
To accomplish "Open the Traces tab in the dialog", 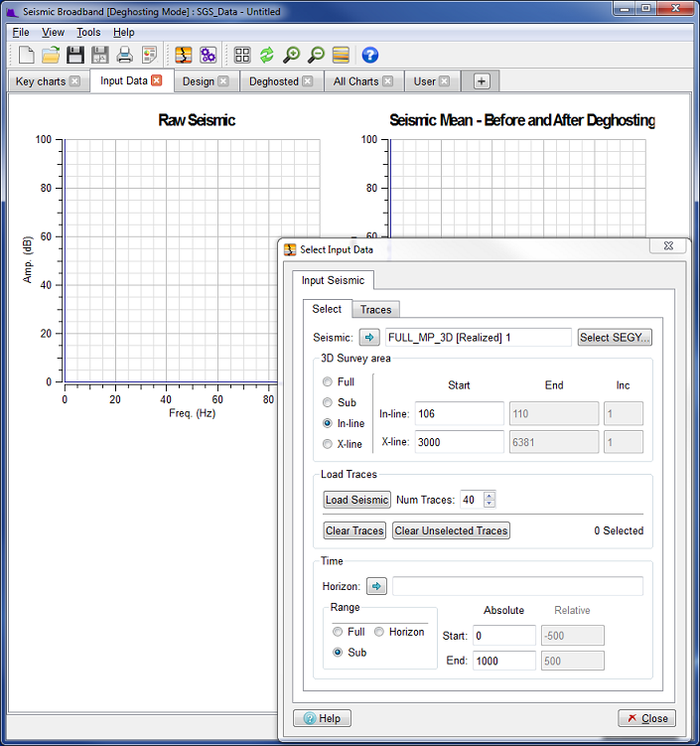I will 375,310.
